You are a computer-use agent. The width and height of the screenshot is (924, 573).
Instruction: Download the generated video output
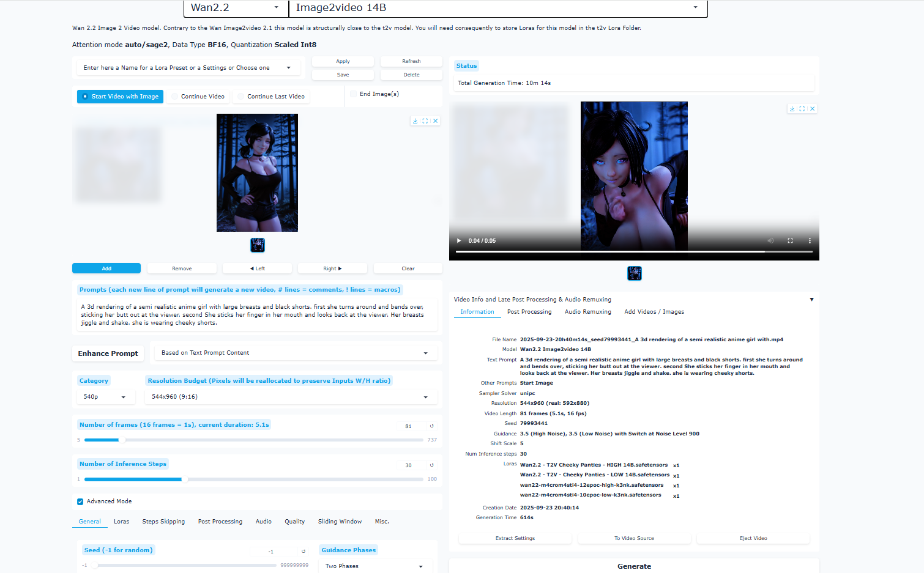coord(792,109)
